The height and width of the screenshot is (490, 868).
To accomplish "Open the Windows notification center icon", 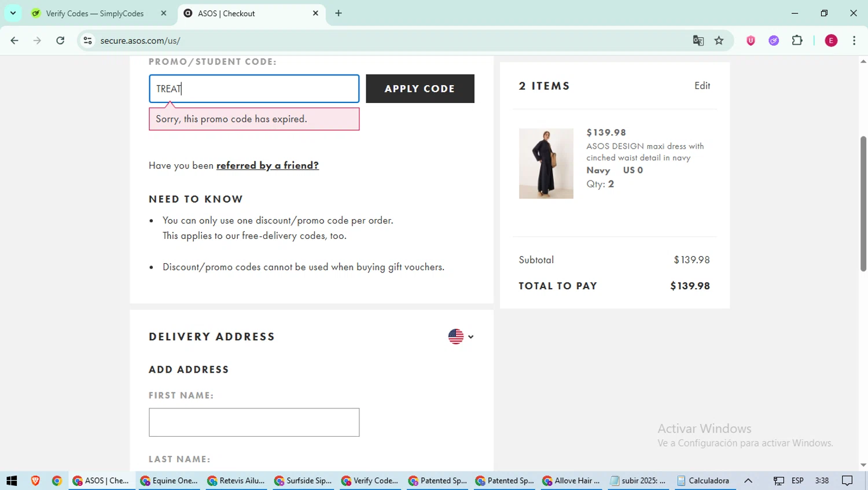I will pos(847,481).
